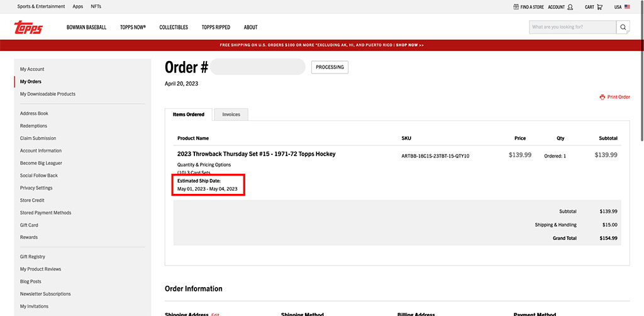Click the estimated ship date range text

(x=208, y=189)
